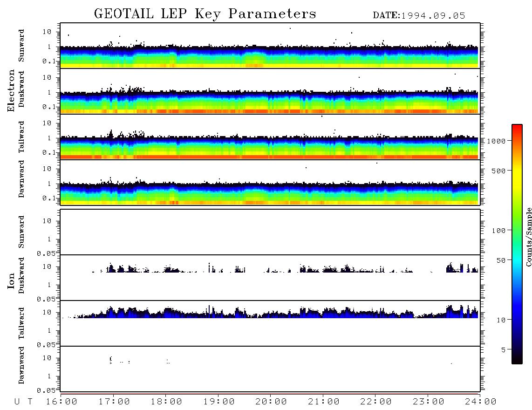The image size is (532, 410).
Task: Select the 1000 tick on the color bar
Action: 497,141
